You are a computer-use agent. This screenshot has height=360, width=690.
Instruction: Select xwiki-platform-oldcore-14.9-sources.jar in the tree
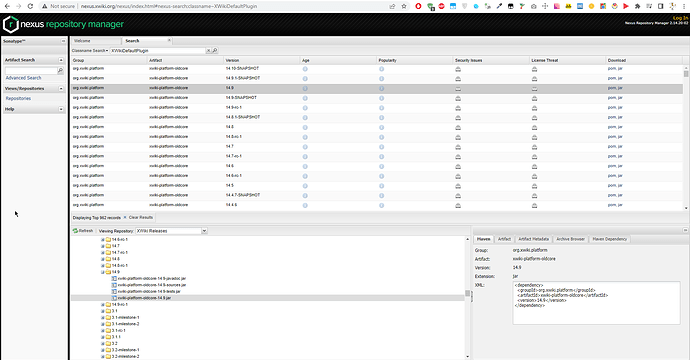pos(151,285)
